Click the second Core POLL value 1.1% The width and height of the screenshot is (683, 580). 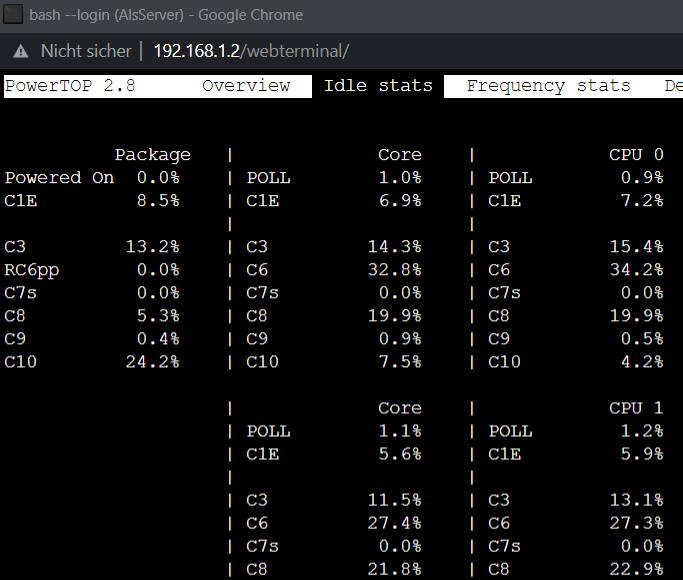(x=400, y=431)
